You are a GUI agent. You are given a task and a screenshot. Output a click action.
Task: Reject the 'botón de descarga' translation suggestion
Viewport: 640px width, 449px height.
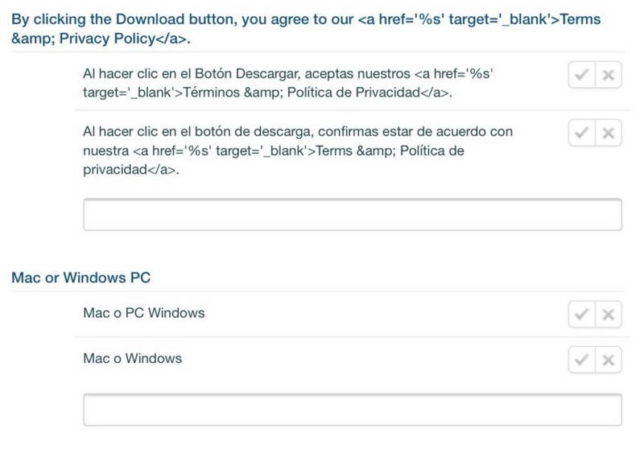pos(607,133)
